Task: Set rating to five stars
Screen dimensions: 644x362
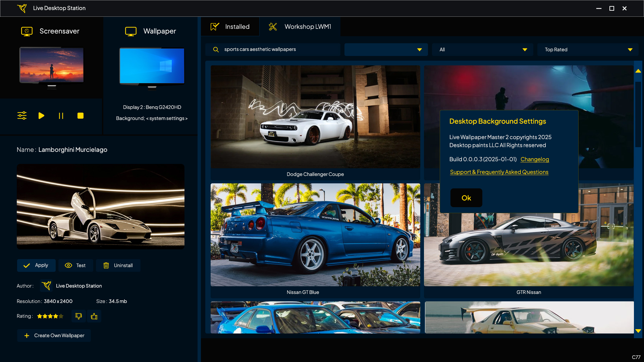Action: [x=61, y=316]
